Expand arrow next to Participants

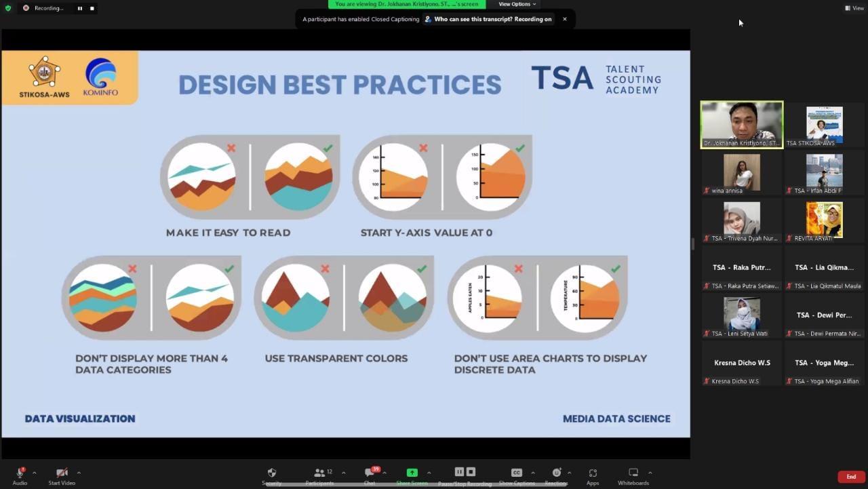[x=343, y=473]
